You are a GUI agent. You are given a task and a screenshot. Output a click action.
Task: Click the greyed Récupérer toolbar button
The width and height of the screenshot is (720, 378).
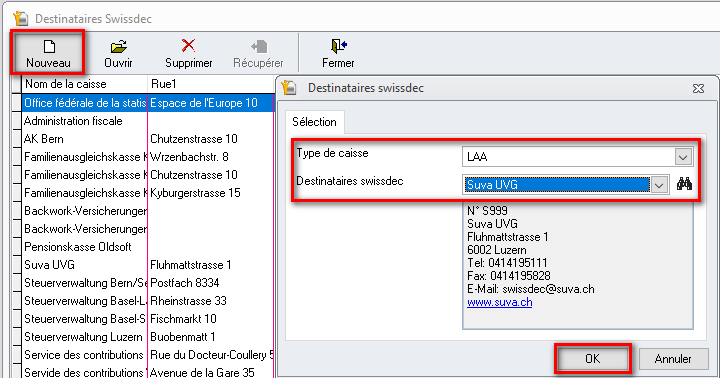(x=258, y=53)
